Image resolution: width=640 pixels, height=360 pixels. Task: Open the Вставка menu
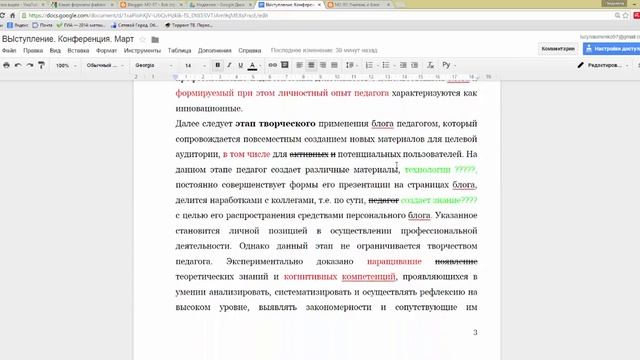(x=78, y=51)
